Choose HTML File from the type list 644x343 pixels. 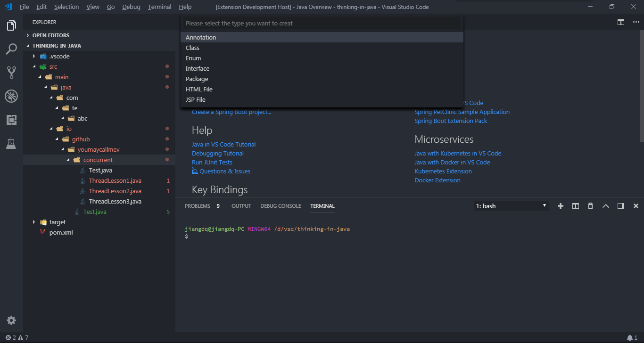point(322,89)
